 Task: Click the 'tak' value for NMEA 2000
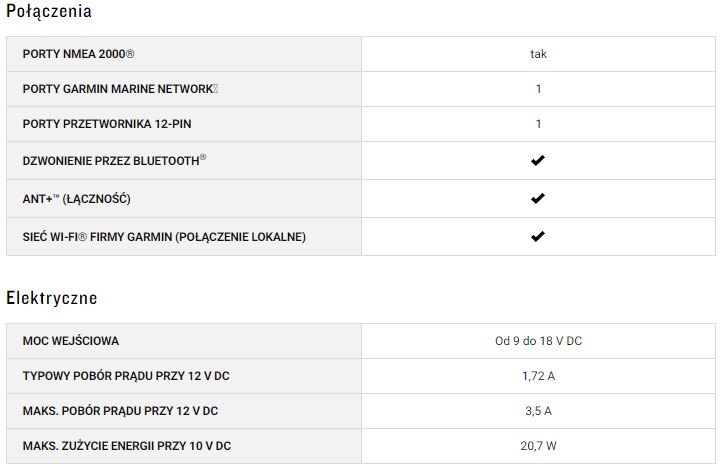point(538,54)
